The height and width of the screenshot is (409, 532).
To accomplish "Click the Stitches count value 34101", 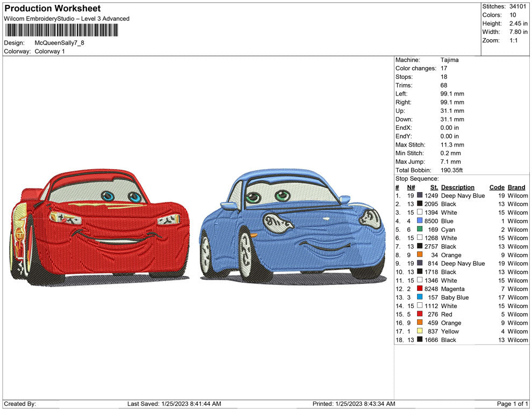I will pos(518,6).
